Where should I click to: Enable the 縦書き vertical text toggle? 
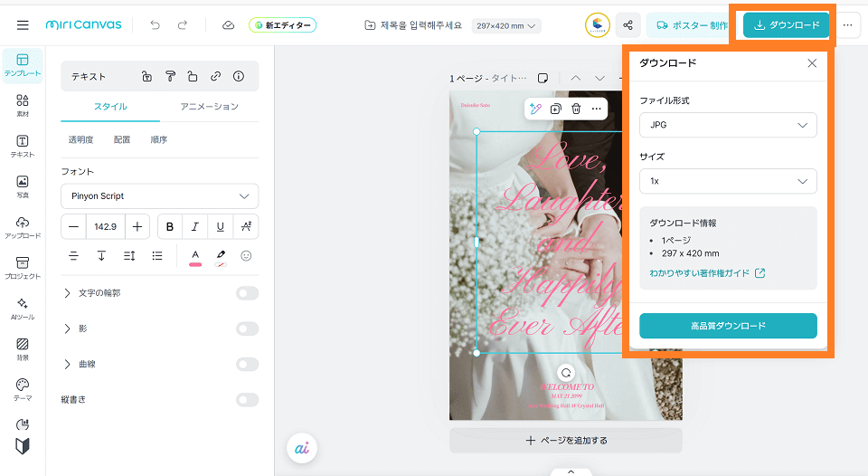(247, 399)
